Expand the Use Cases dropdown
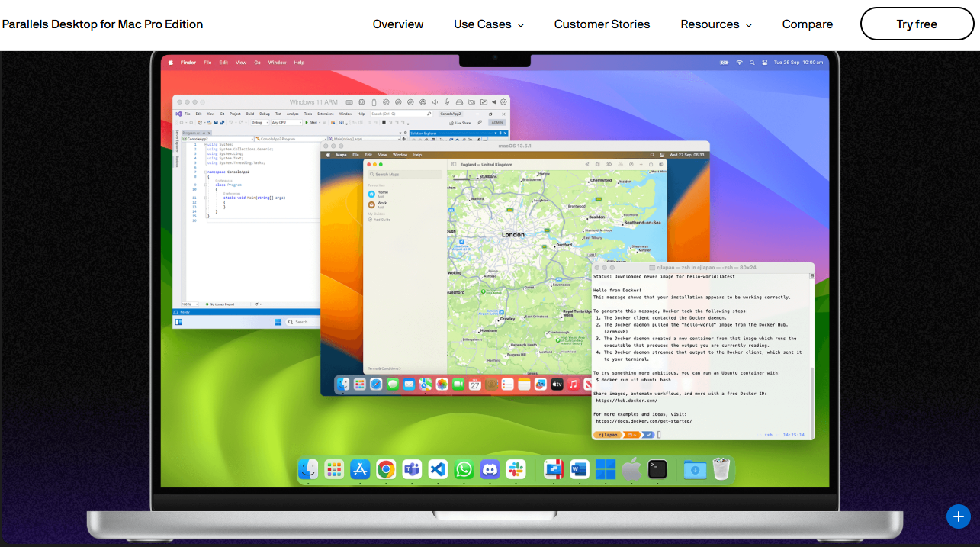Viewport: 980px width, 547px height. pyautogui.click(x=489, y=24)
